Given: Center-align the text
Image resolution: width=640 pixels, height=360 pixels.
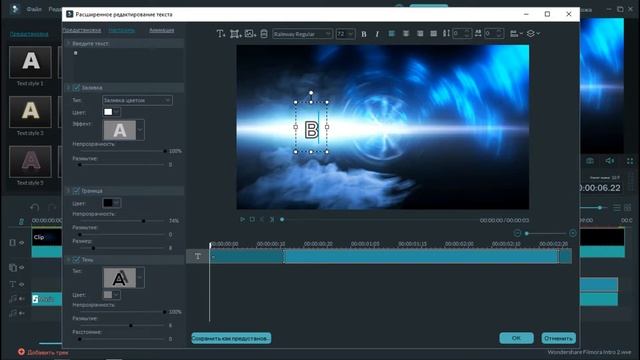Looking at the screenshot, I should [x=406, y=33].
